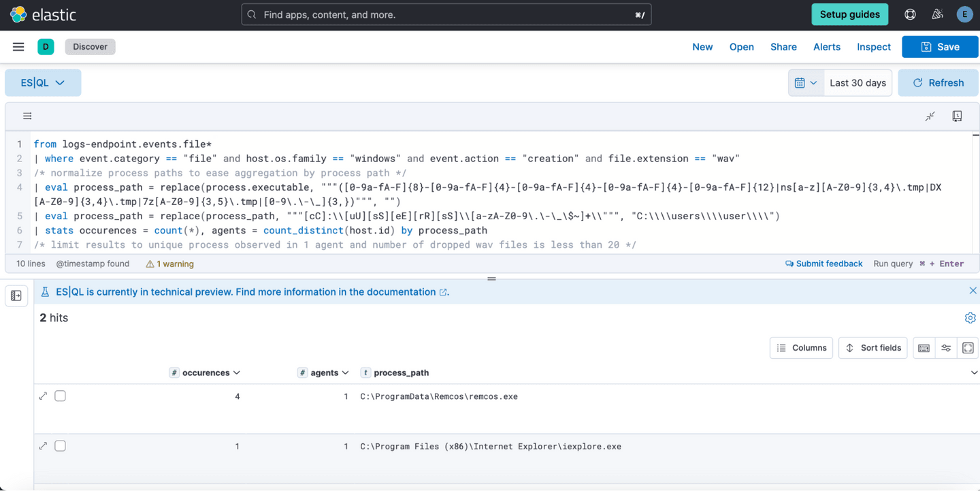
Task: Open the display options sliders icon
Action: coord(946,347)
